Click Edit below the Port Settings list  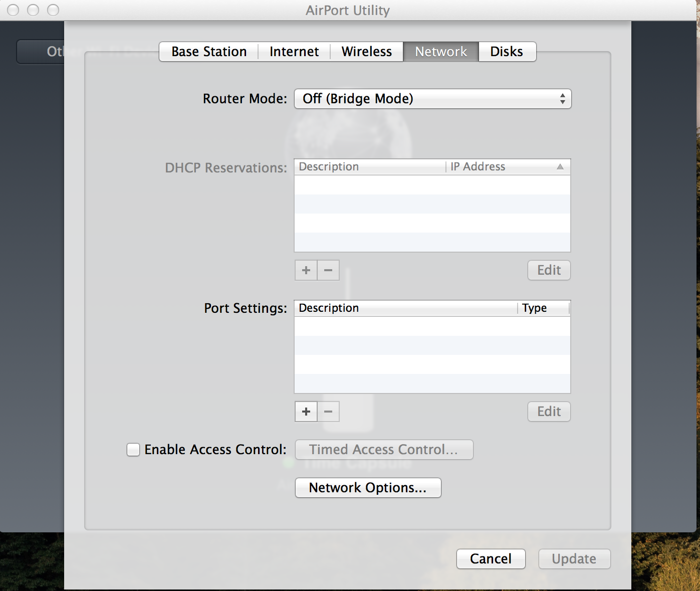point(549,412)
